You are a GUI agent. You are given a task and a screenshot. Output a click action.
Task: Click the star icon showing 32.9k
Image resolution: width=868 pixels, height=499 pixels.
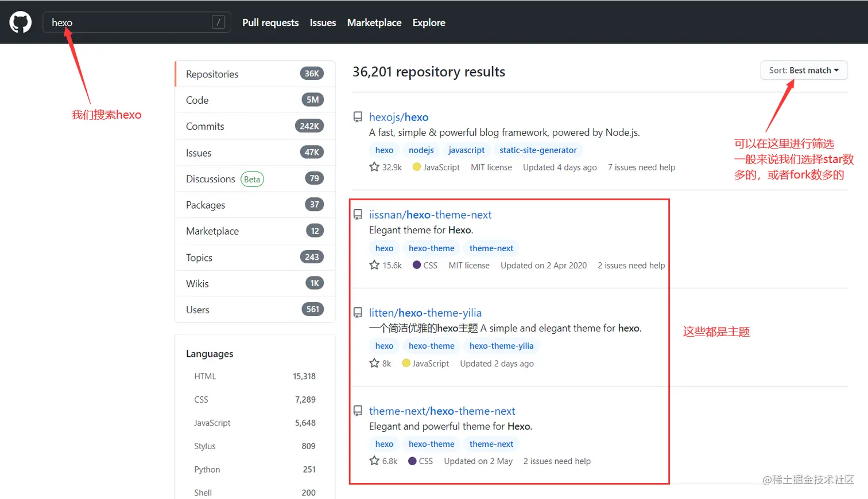[x=374, y=167]
